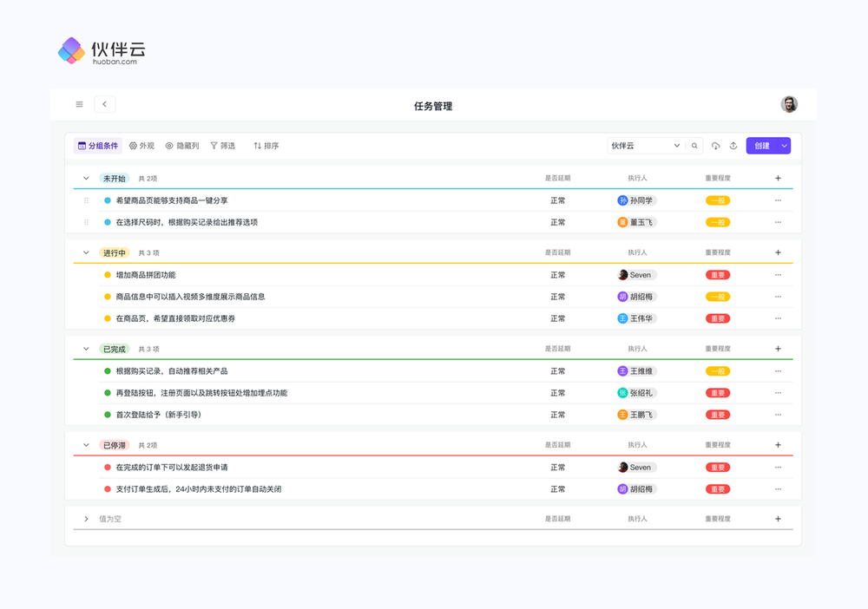Add item to 未开始 group with plus
The image size is (868, 609).
click(778, 178)
